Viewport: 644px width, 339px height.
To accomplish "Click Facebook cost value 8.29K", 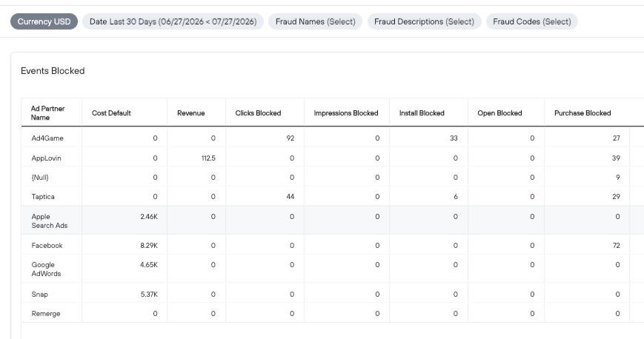I will tap(149, 246).
